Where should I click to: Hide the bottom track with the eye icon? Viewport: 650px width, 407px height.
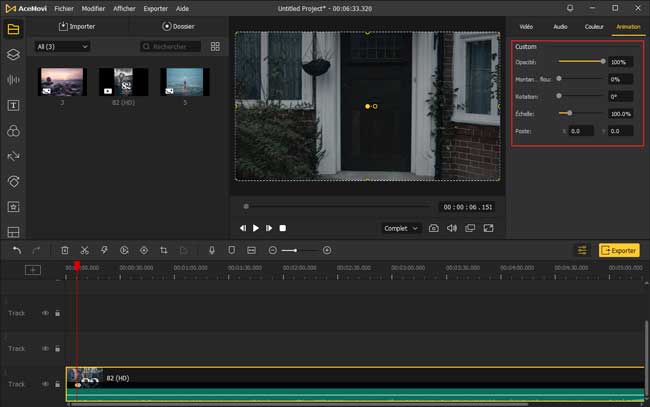[45, 383]
